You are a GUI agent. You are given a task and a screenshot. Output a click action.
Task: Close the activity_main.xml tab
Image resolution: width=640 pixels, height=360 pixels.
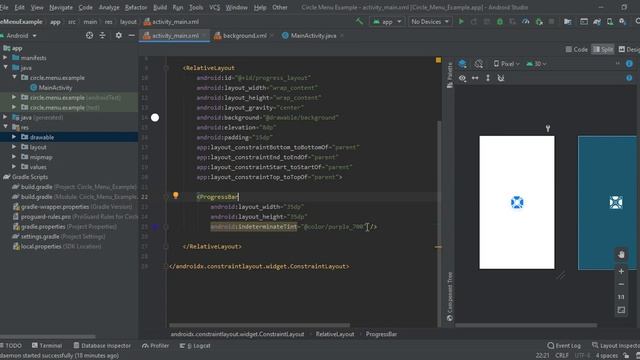204,36
